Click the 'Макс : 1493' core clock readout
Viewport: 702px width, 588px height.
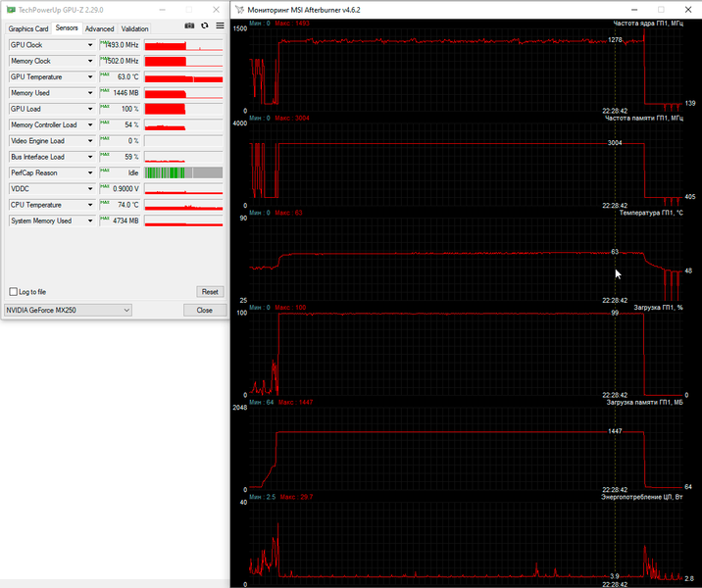pyautogui.click(x=292, y=24)
